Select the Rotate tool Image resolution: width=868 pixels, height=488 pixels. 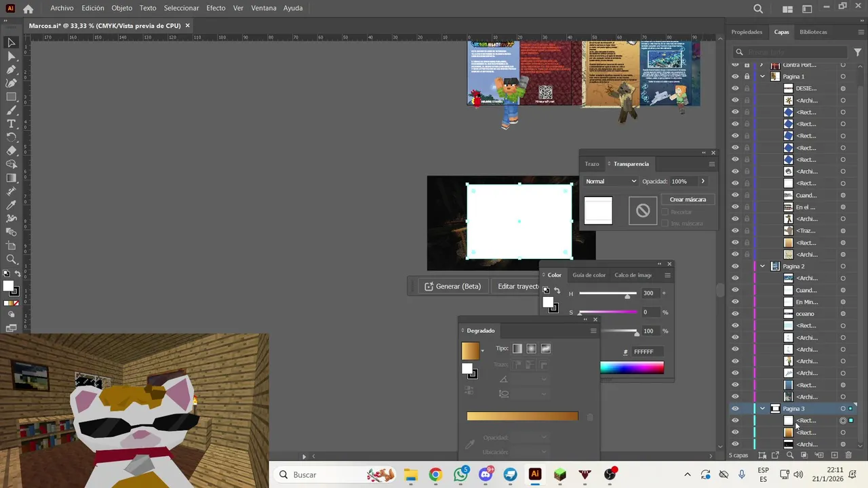12,137
